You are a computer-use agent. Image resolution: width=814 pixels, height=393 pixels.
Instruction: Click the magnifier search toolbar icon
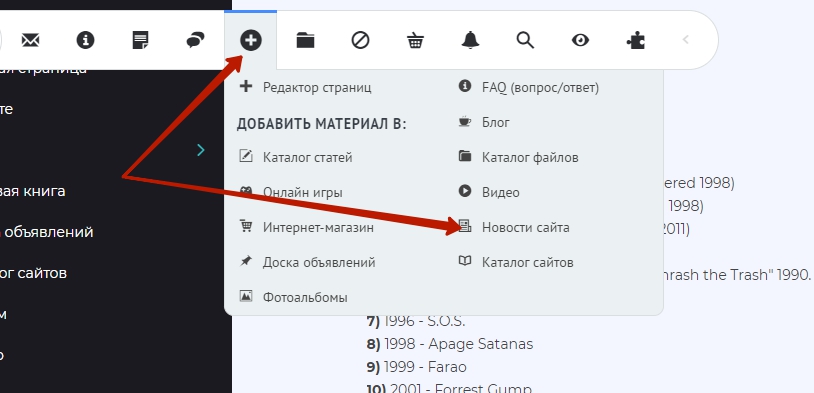[x=525, y=40]
